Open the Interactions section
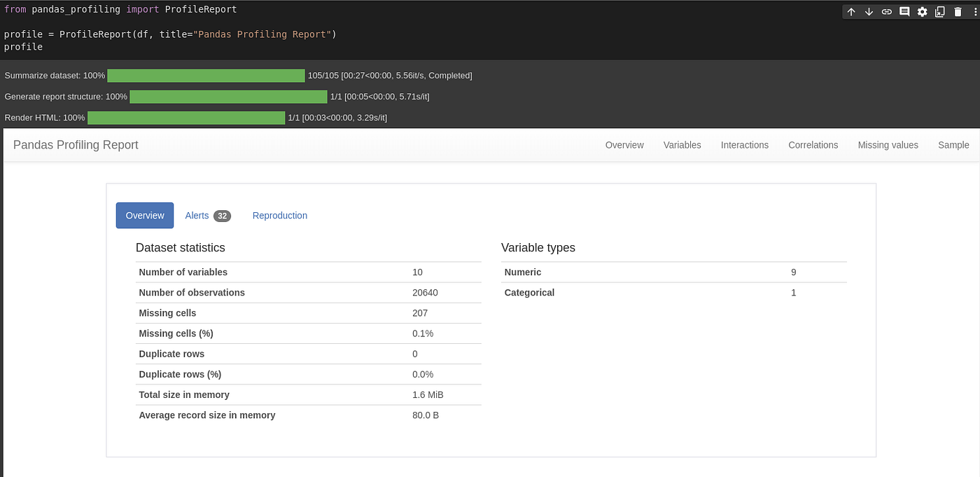 coord(744,145)
